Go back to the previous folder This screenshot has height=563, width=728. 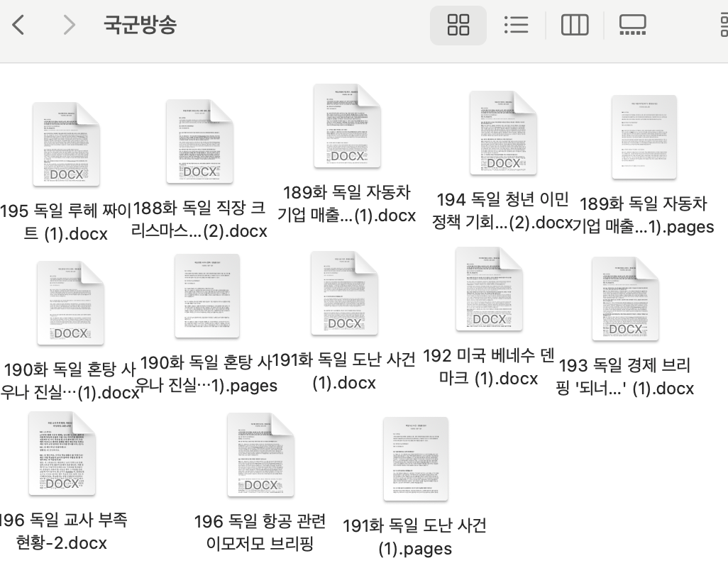18,24
